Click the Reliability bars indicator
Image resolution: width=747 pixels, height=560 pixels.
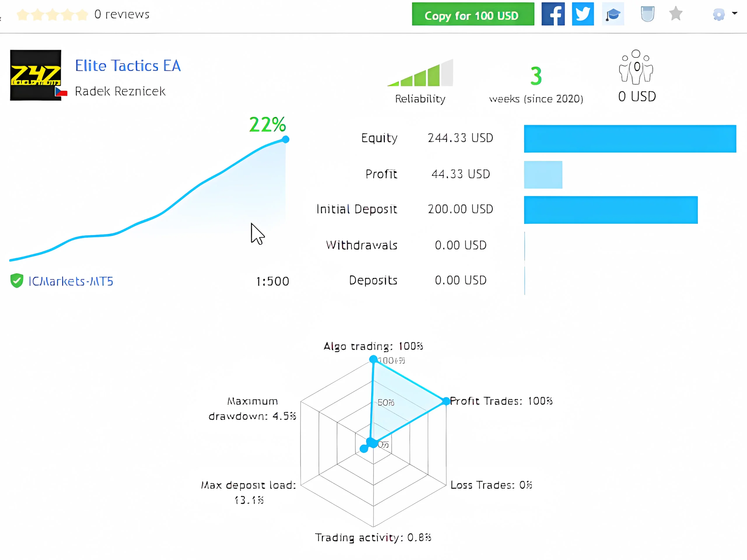tap(420, 73)
